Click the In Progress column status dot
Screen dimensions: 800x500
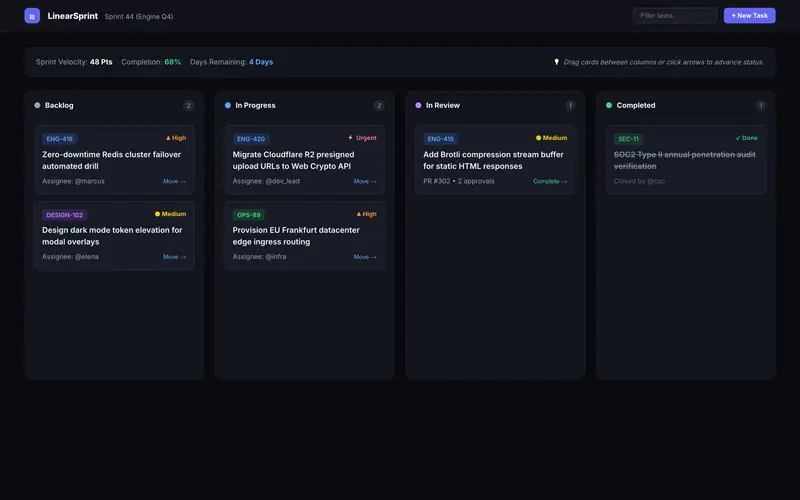(x=228, y=106)
